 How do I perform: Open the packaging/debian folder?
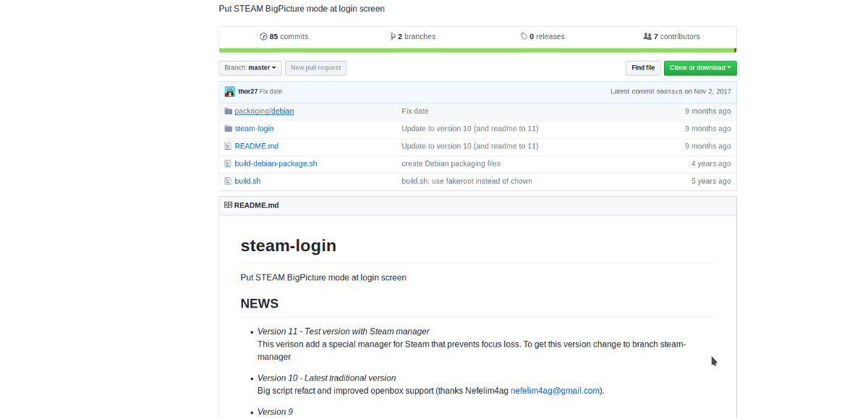pyautogui.click(x=264, y=111)
